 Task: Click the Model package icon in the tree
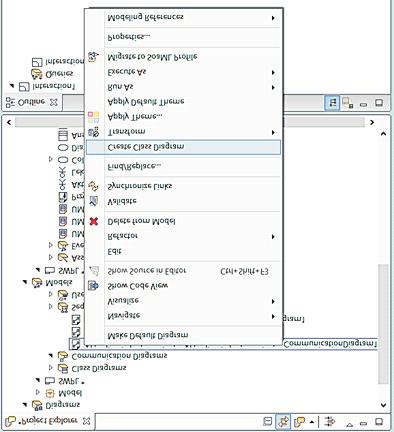(50, 393)
